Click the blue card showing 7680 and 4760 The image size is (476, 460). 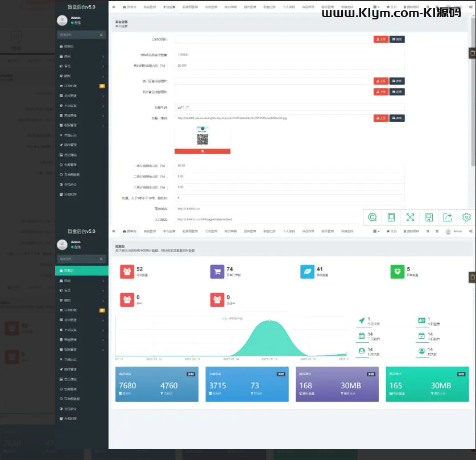pos(157,384)
